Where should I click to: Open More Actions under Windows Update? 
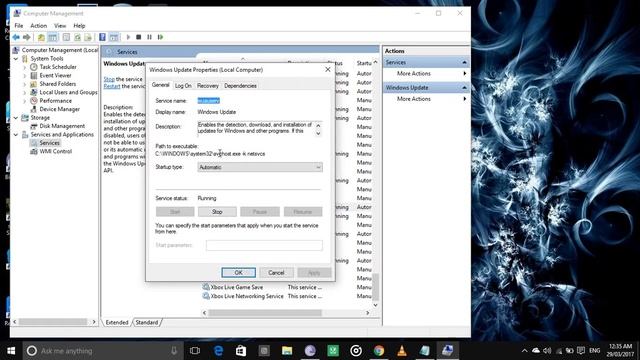pos(413,99)
